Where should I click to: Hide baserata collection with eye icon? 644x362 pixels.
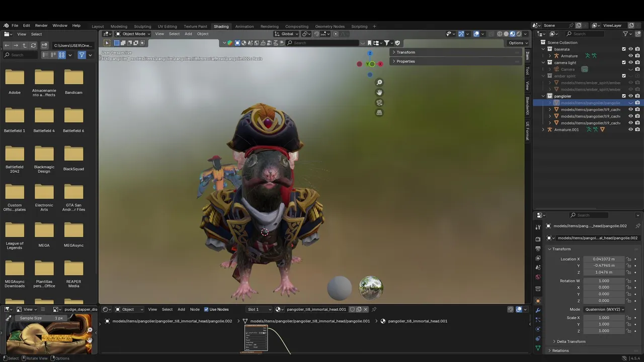(630, 49)
